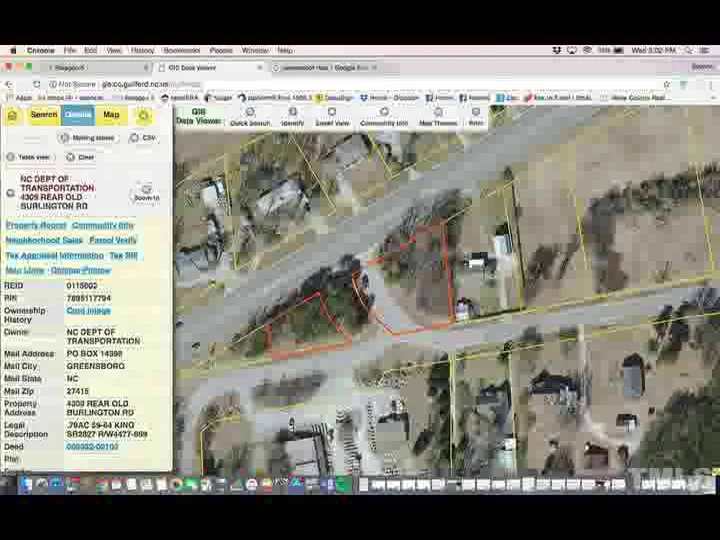Image resolution: width=720 pixels, height=540 pixels.
Task: Open the File menu
Action: [70, 51]
